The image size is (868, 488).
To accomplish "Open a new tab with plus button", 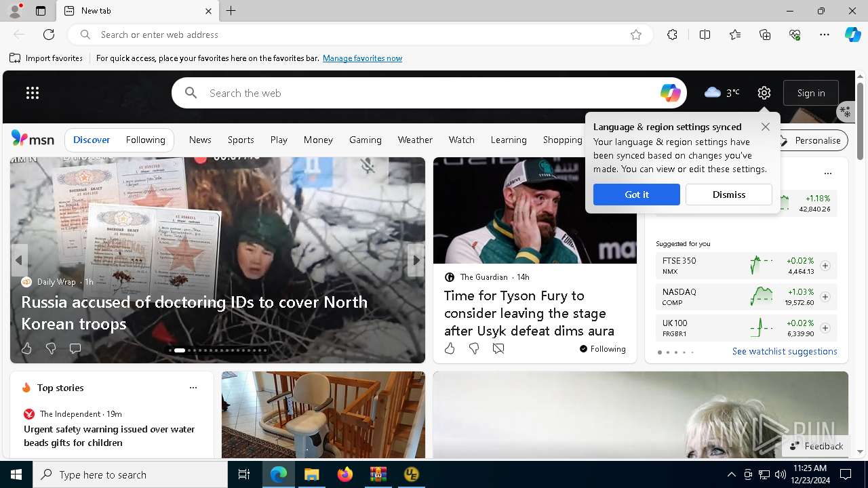I will 231,11.
